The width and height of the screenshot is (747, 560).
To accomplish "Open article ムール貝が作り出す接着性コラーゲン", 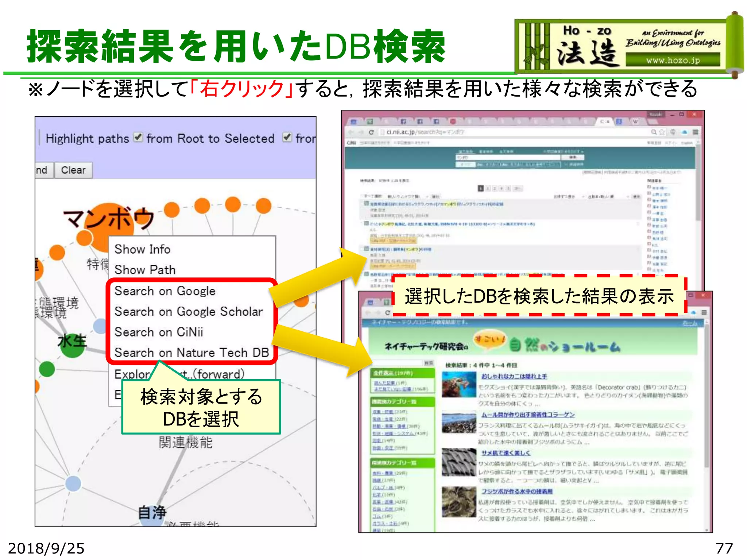I will coord(528,415).
